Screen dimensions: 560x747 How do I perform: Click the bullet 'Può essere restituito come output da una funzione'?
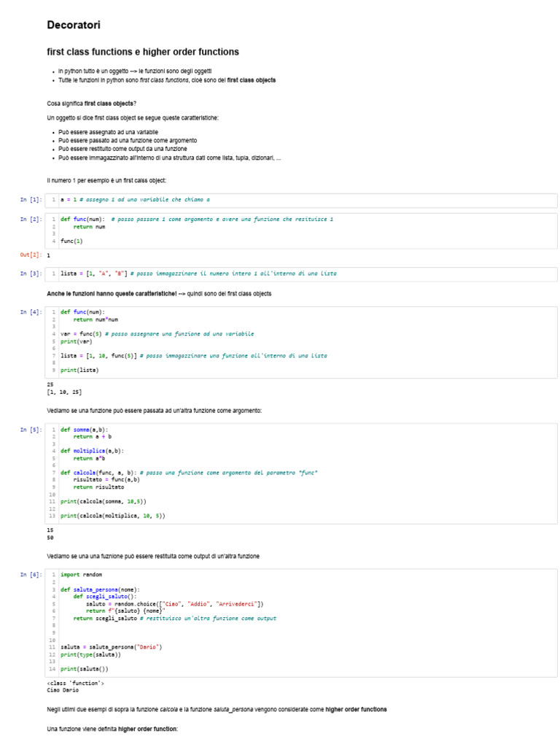click(122, 149)
